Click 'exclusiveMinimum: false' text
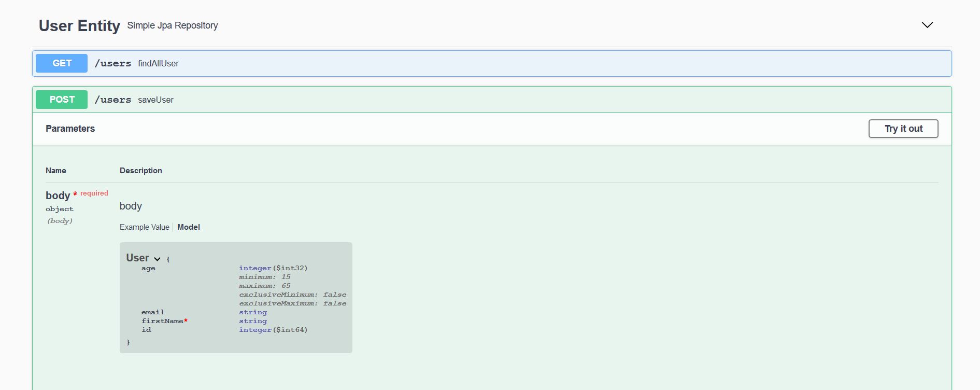The width and height of the screenshot is (980, 390). tap(293, 295)
